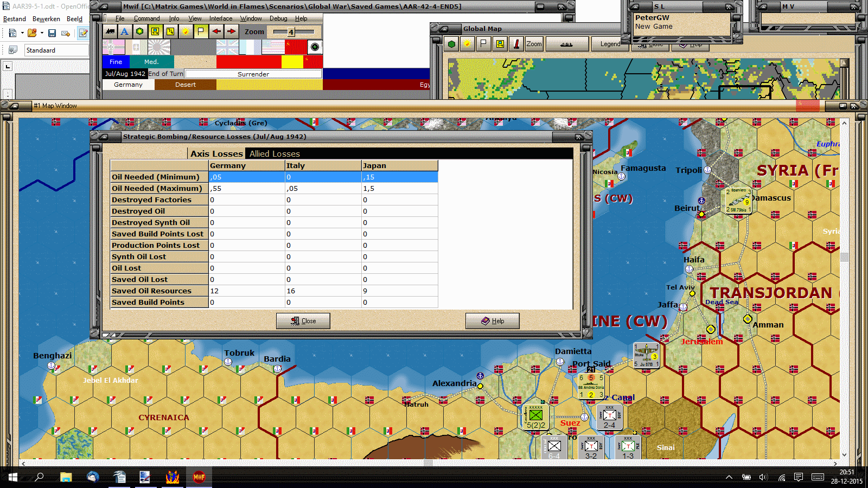
Task: Click Japan's Oil Needed (Maximum) value 1,5
Action: pyautogui.click(x=400, y=188)
